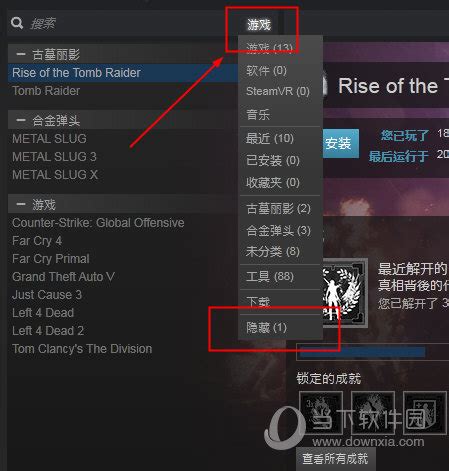Image resolution: width=449 pixels, height=471 pixels.
Task: Select the first locked achievement thumbnail
Action: (x=321, y=413)
